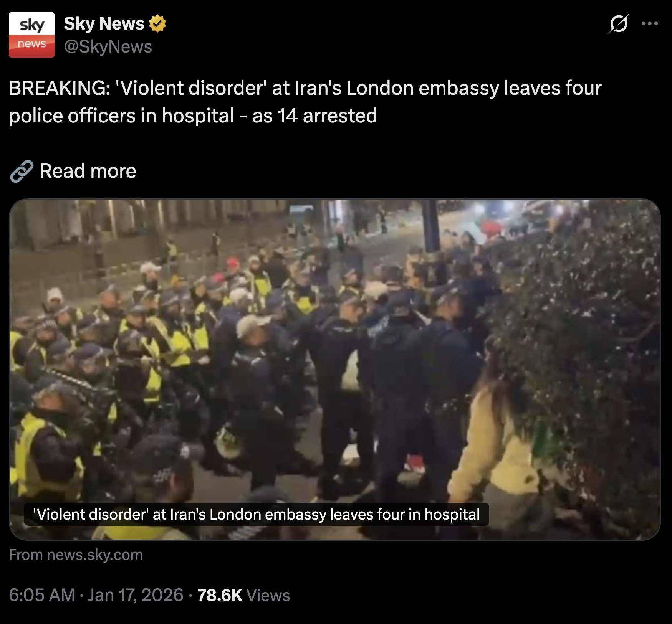The image size is (672, 624).
Task: Click the @SkyNews handle
Action: click(x=108, y=47)
